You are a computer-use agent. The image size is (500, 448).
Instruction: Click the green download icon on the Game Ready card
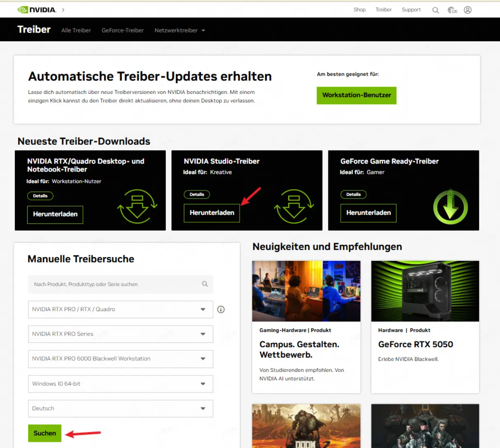(x=450, y=206)
